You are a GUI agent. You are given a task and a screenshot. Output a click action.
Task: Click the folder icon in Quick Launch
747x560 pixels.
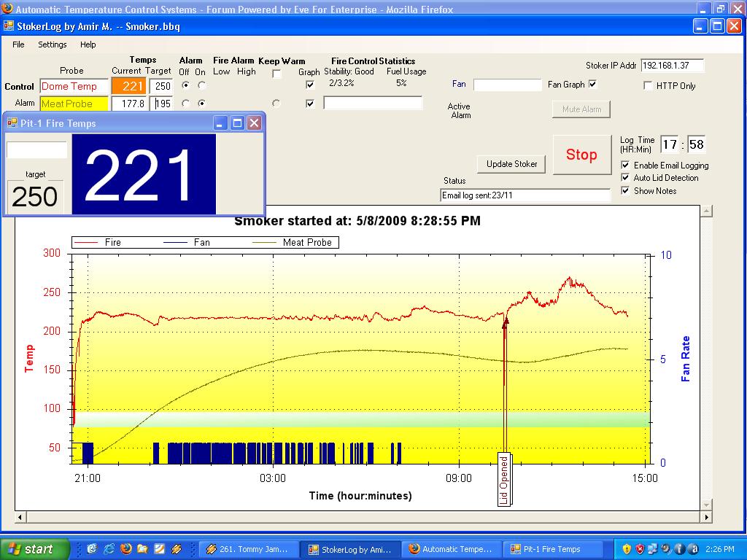point(142,549)
